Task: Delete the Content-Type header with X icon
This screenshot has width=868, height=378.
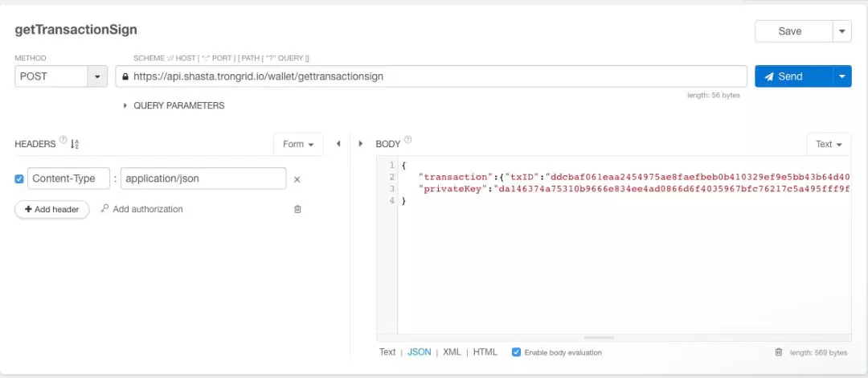Action: click(297, 179)
